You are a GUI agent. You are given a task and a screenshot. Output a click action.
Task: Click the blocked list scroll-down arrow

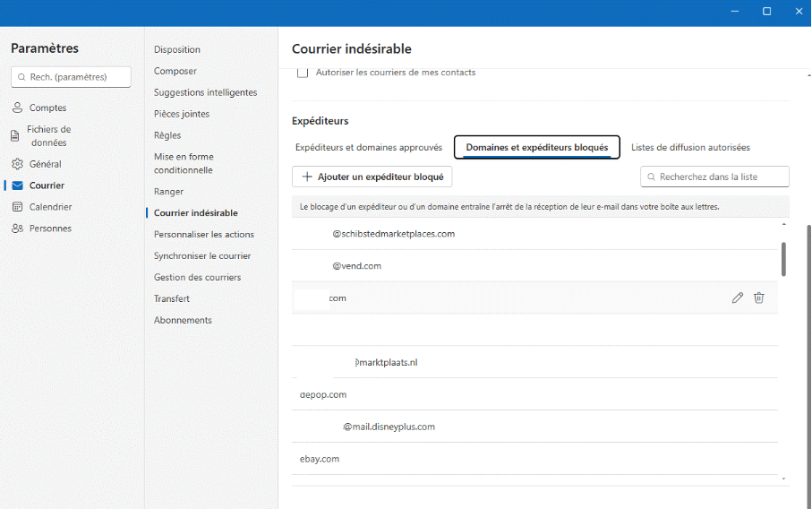[783, 479]
